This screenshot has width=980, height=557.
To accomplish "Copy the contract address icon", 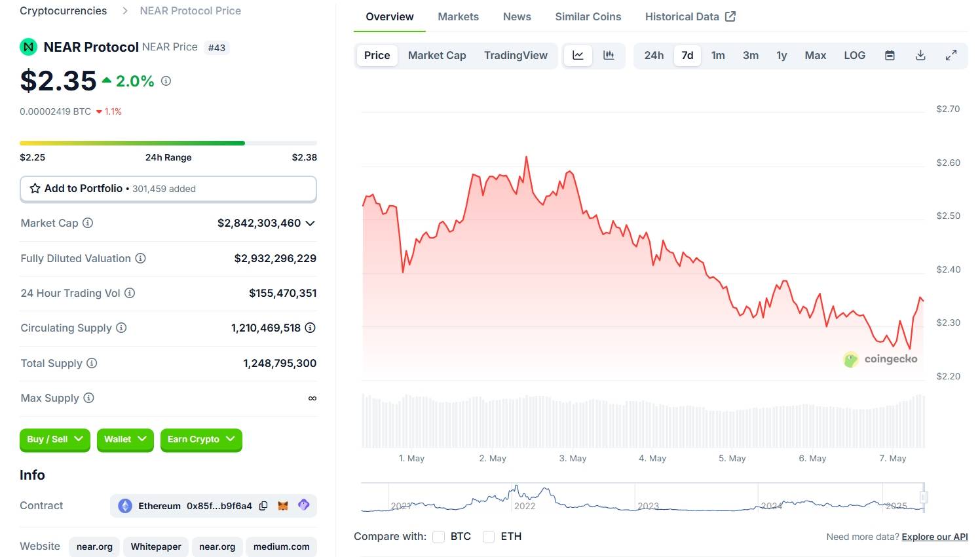I will point(263,506).
